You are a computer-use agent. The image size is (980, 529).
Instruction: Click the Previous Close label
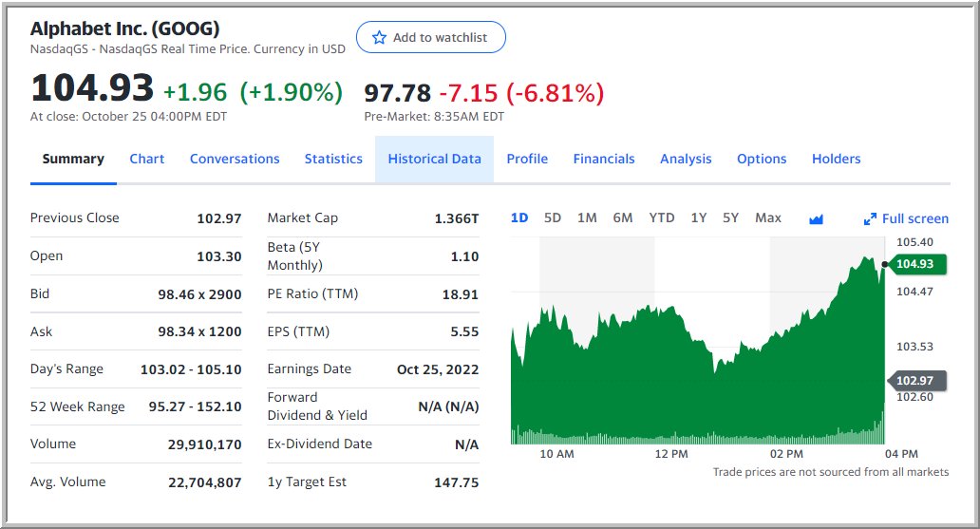pyautogui.click(x=74, y=217)
